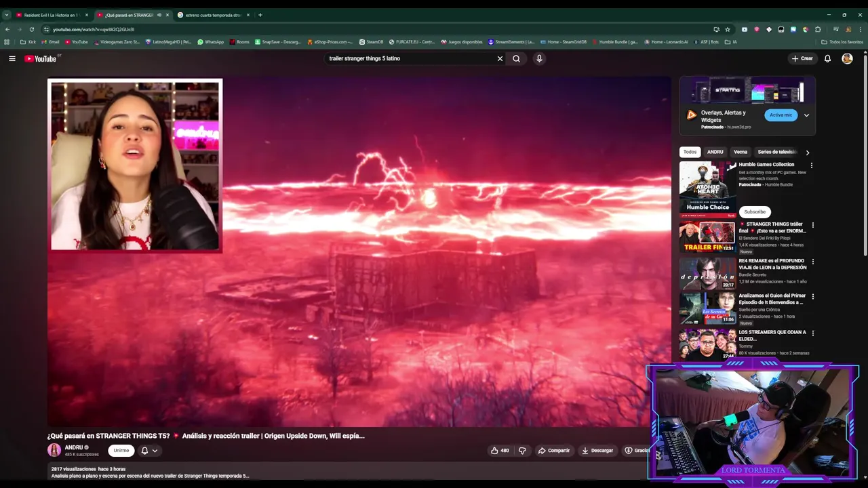The image size is (868, 488).
Task: Open the Apps grid in bookmarks bar
Action: pyautogui.click(x=7, y=42)
